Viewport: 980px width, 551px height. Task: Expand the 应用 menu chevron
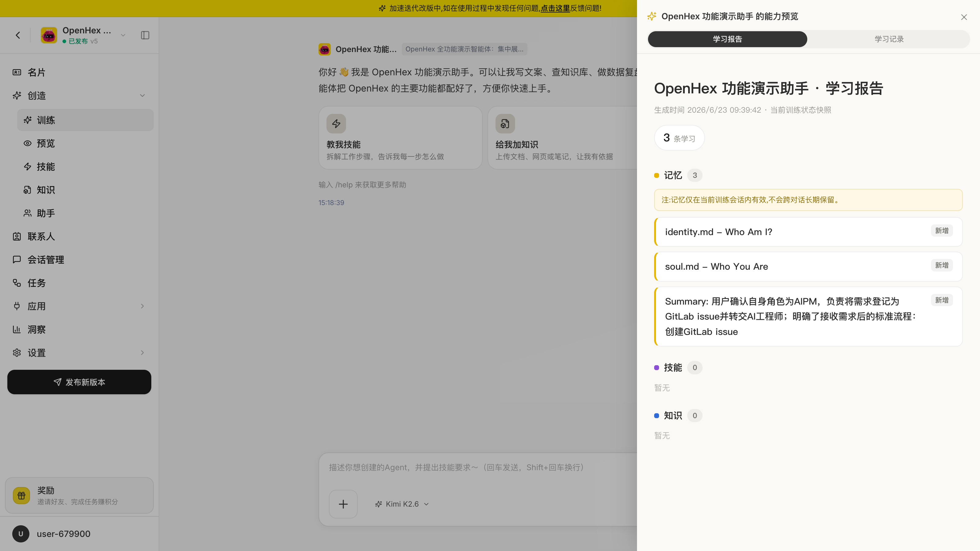[142, 306]
